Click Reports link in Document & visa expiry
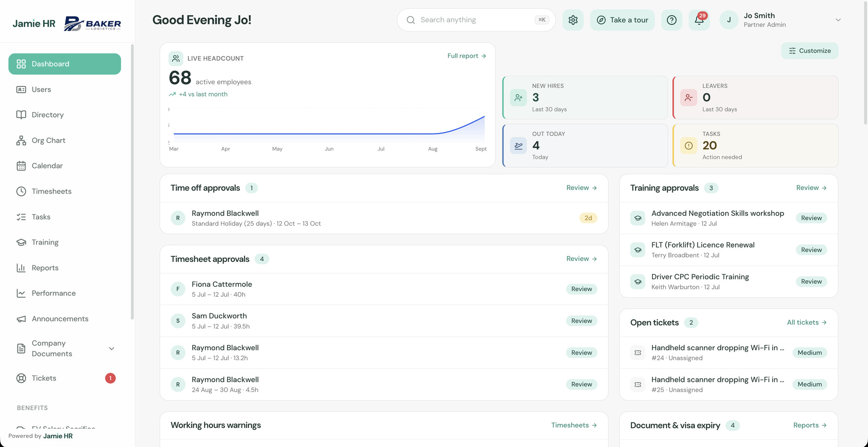 pos(810,425)
